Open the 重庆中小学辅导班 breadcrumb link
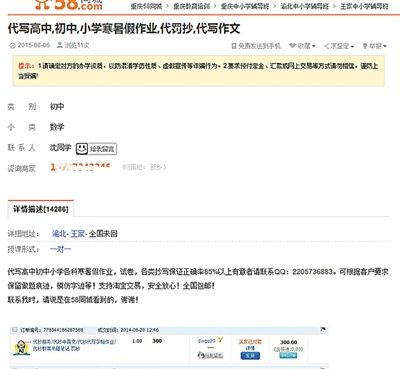The image size is (400, 369). (x=245, y=6)
